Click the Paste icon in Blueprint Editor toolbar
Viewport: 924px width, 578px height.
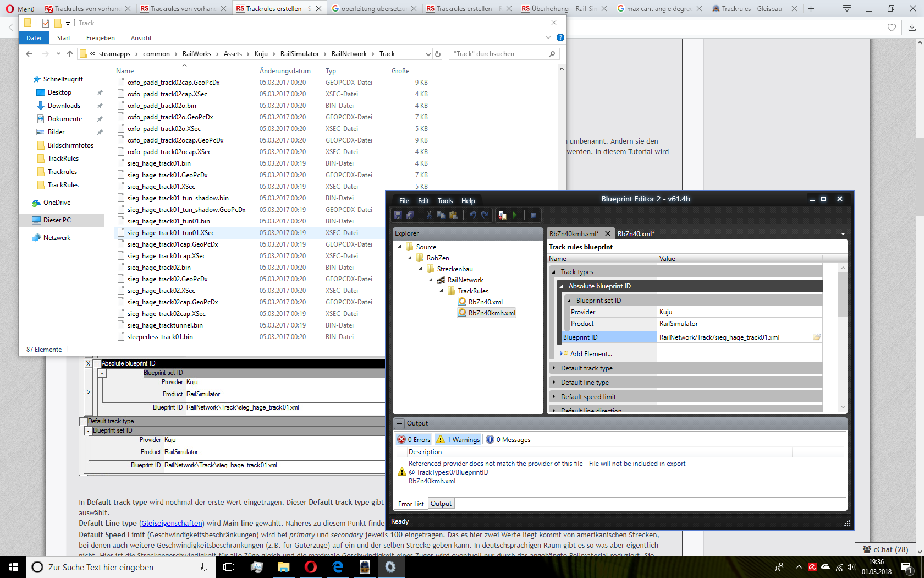(x=453, y=215)
